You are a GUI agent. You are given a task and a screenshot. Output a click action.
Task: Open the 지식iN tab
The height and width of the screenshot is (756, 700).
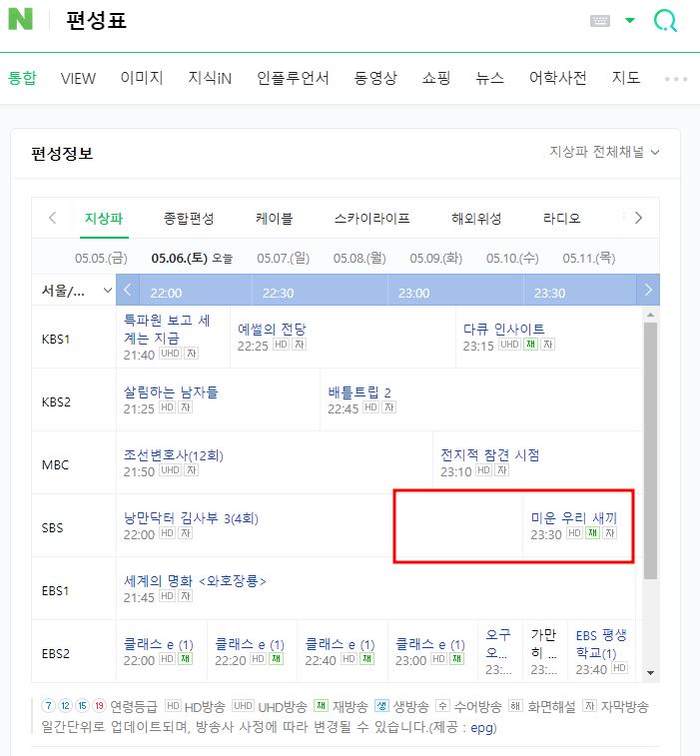(210, 78)
